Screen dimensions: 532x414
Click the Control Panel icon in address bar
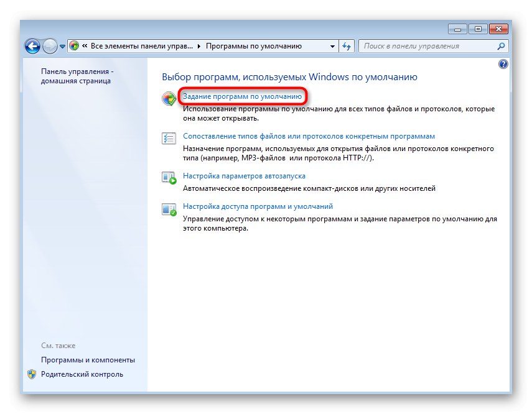point(74,46)
